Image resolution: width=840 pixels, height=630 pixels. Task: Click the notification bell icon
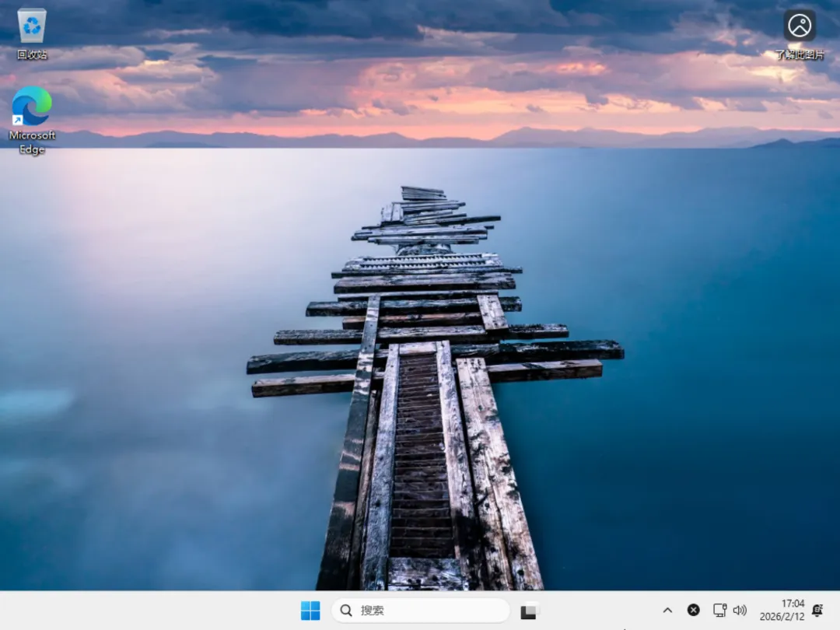(x=817, y=611)
